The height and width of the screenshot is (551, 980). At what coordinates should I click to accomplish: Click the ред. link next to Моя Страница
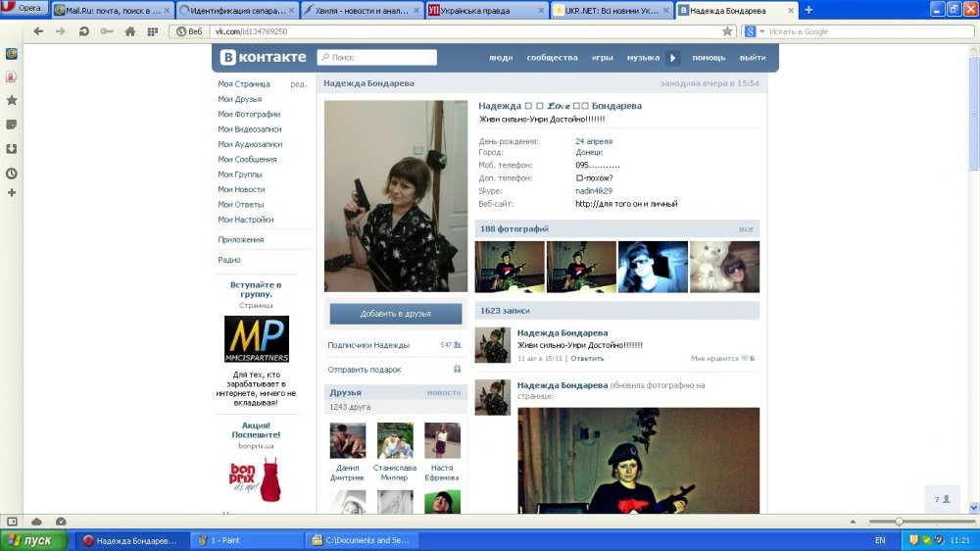[x=298, y=83]
